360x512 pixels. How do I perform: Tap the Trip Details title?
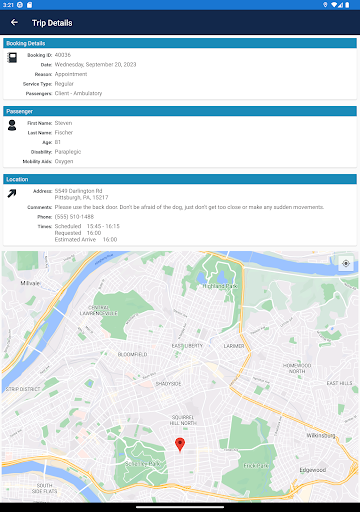52,23
